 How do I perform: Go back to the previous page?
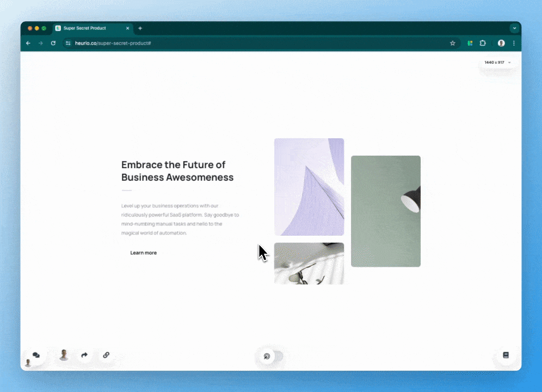click(x=28, y=43)
